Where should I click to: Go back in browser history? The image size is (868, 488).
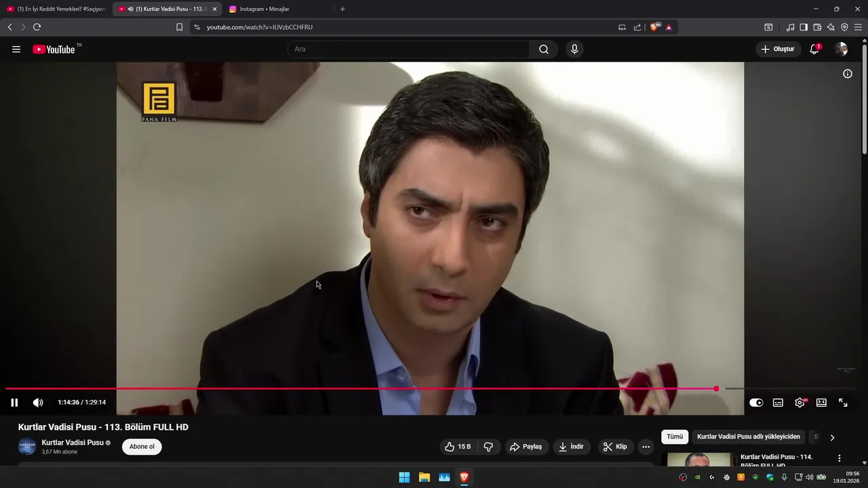pos(9,27)
